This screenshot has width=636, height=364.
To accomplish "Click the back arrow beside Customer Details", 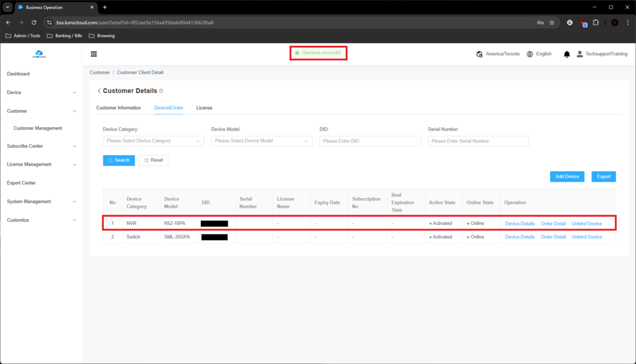I will point(99,91).
